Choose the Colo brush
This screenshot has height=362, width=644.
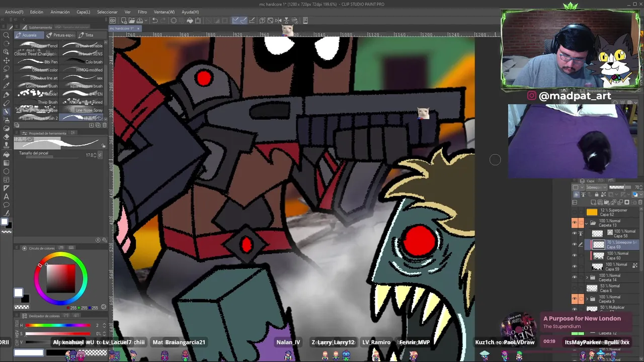pyautogui.click(x=82, y=62)
